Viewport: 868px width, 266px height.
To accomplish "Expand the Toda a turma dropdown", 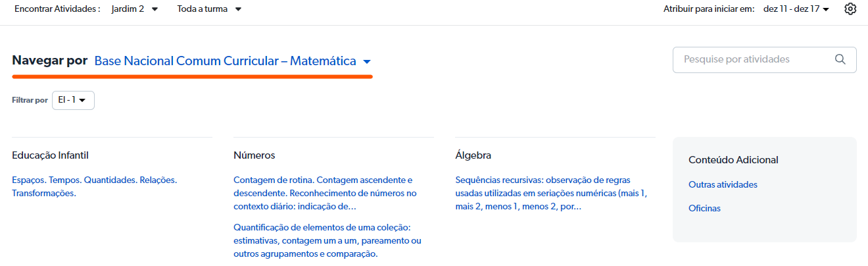I will (x=209, y=9).
